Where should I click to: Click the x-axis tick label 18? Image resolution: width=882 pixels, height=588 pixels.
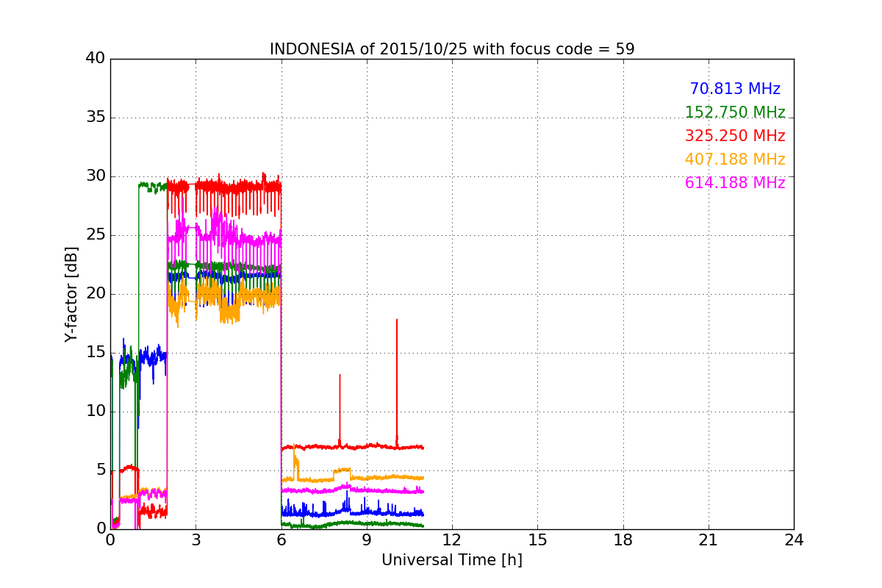(x=623, y=539)
